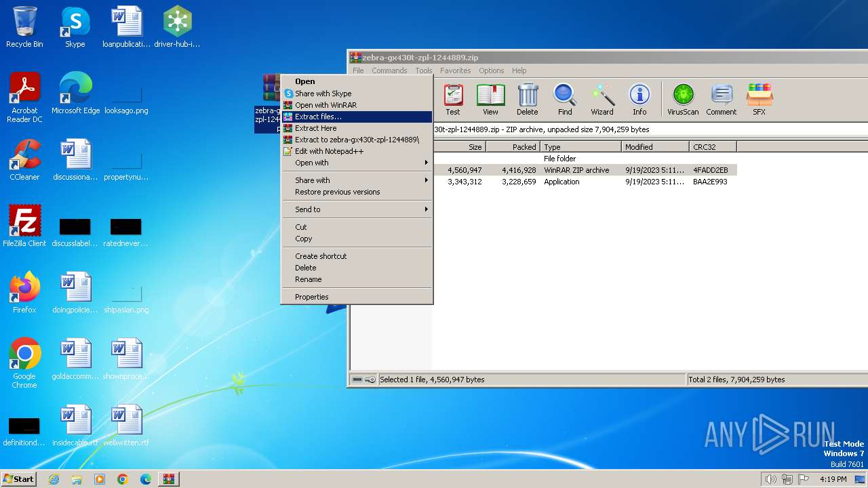Select insidecable.rtf document on desktop
868x488 pixels.
pyautogui.click(x=75, y=426)
